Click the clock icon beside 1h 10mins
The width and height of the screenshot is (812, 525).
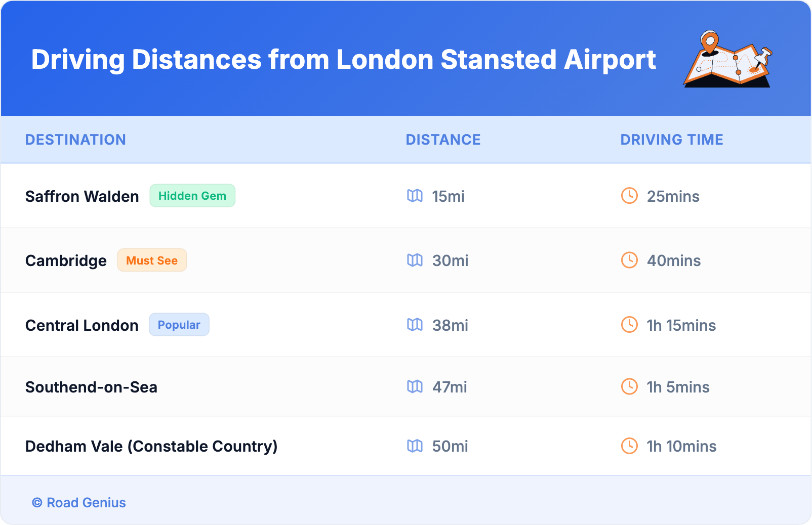click(629, 446)
